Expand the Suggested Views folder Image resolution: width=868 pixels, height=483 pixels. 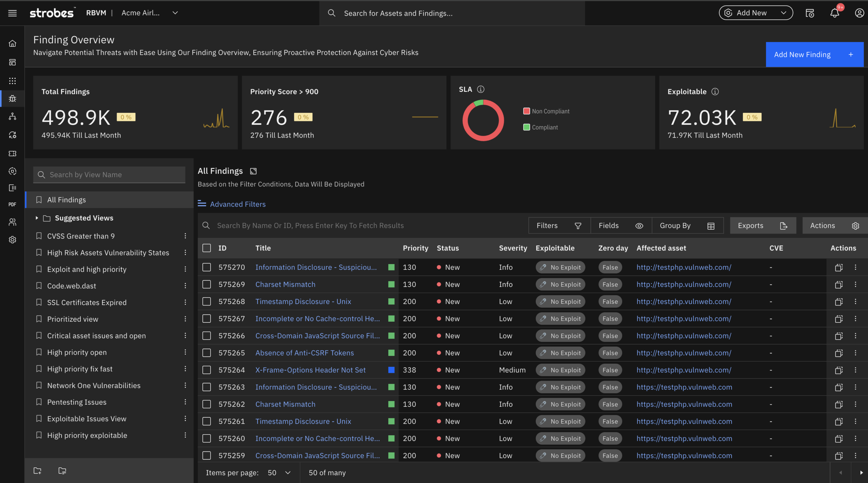pos(37,218)
